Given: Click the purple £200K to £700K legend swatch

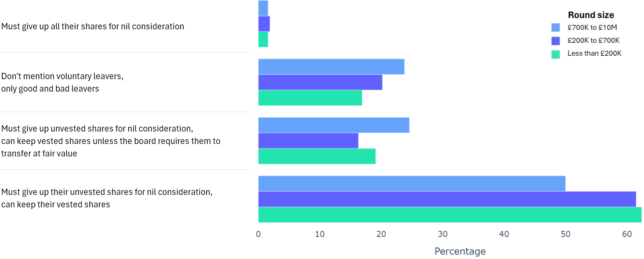Looking at the screenshot, I should click(x=555, y=41).
